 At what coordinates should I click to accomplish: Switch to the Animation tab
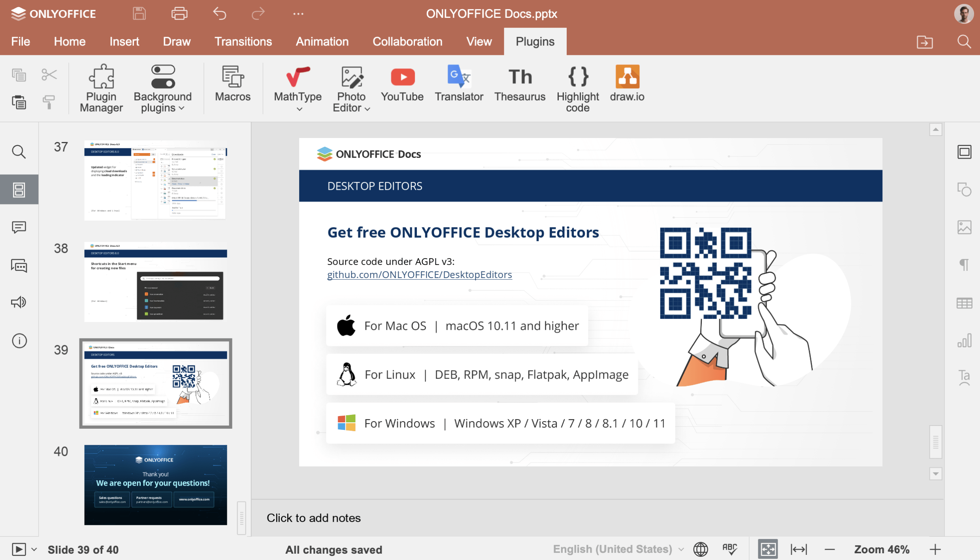(322, 41)
